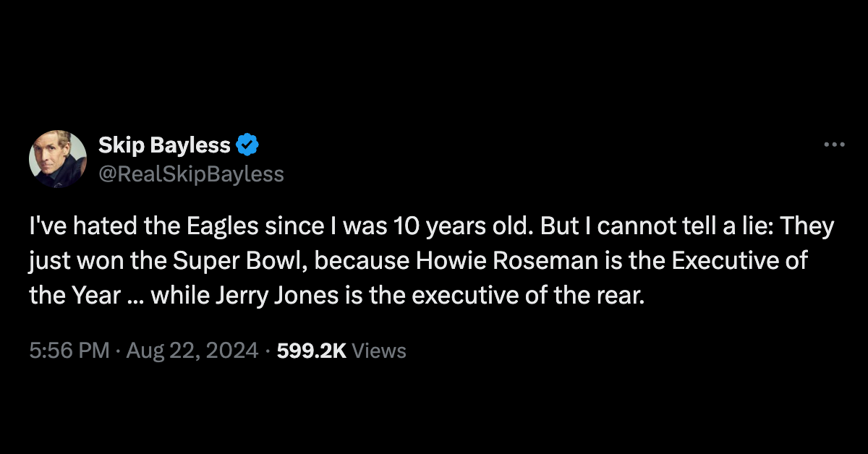Click the phrase "cannot tell a lie"
Screen dimensions: 868x454
pyautogui.click(x=679, y=227)
